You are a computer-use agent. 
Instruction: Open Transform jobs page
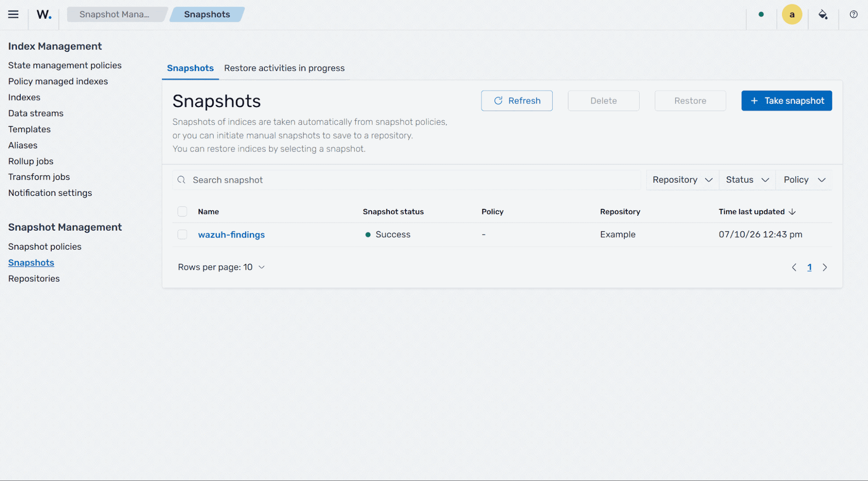click(39, 177)
